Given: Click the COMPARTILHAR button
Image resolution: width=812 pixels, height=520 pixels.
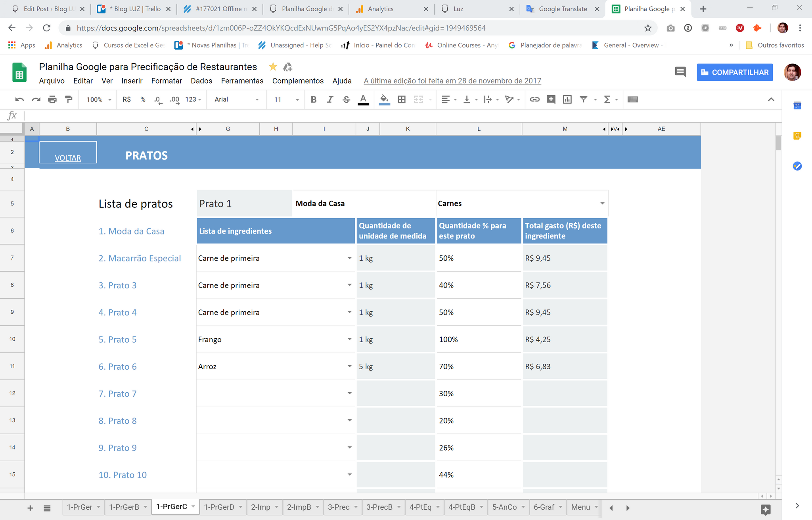Looking at the screenshot, I should click(735, 73).
